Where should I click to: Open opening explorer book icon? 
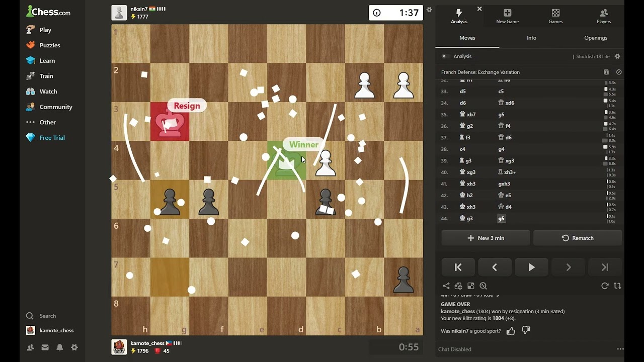(x=606, y=72)
